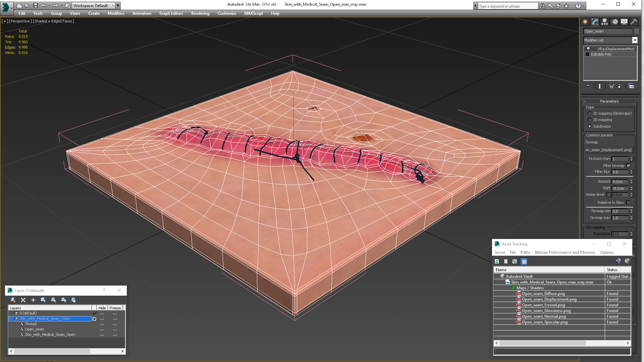The image size is (644, 362).
Task: Toggle Show End Result button
Action: tap(599, 86)
